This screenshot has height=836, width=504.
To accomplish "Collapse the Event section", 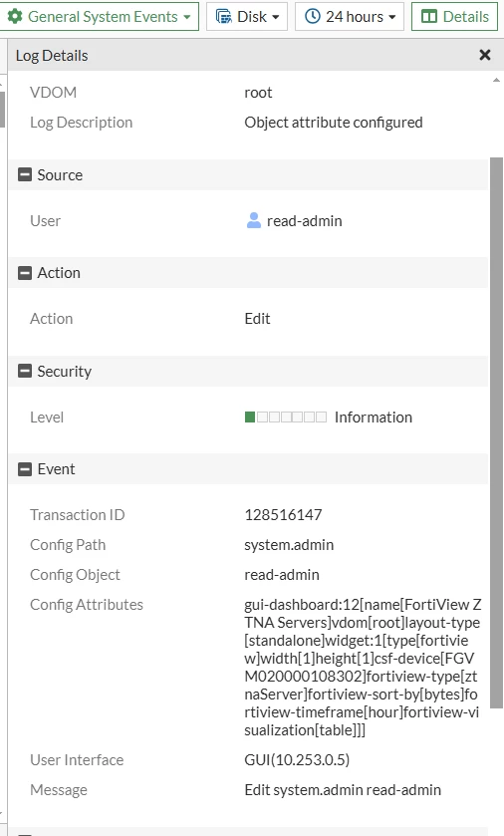I will click(25, 468).
